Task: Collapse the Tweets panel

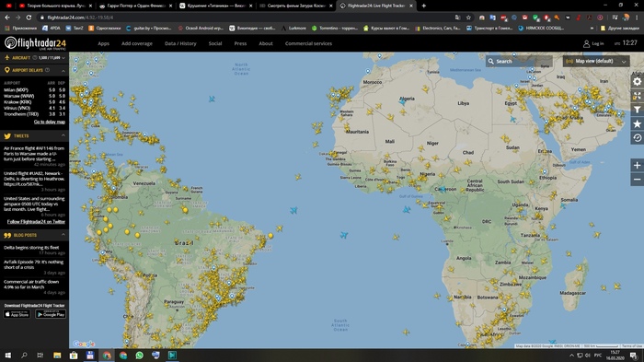Action: (63, 135)
